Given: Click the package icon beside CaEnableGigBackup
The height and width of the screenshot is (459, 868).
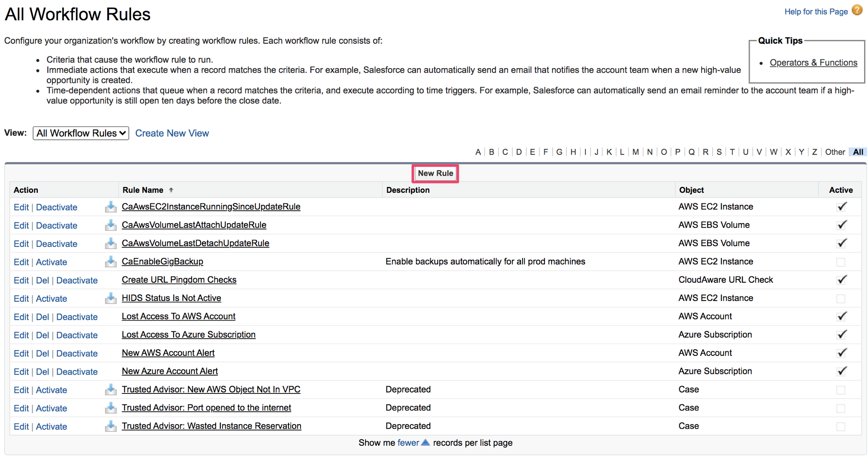Looking at the screenshot, I should coord(111,262).
